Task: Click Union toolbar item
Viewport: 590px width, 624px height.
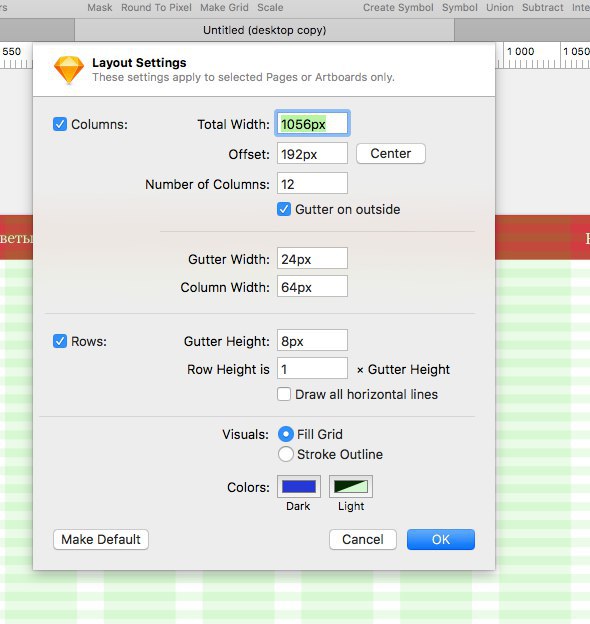Action: tap(500, 8)
